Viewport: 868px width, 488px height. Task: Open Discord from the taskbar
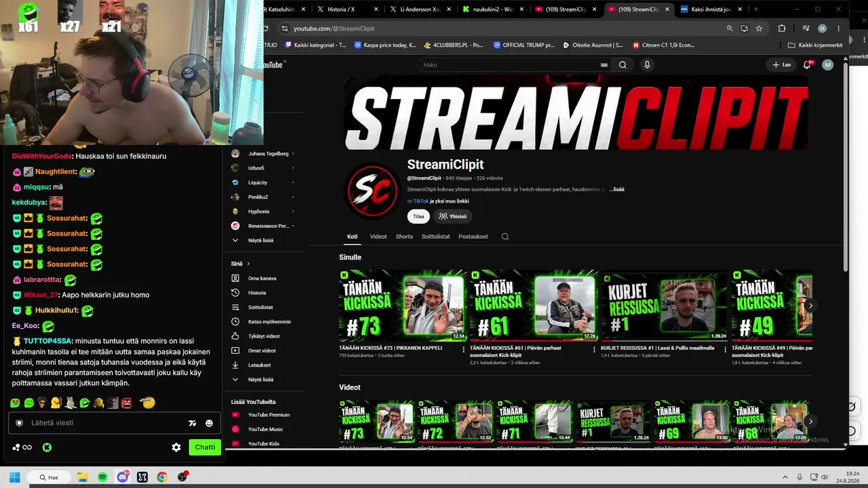click(123, 477)
